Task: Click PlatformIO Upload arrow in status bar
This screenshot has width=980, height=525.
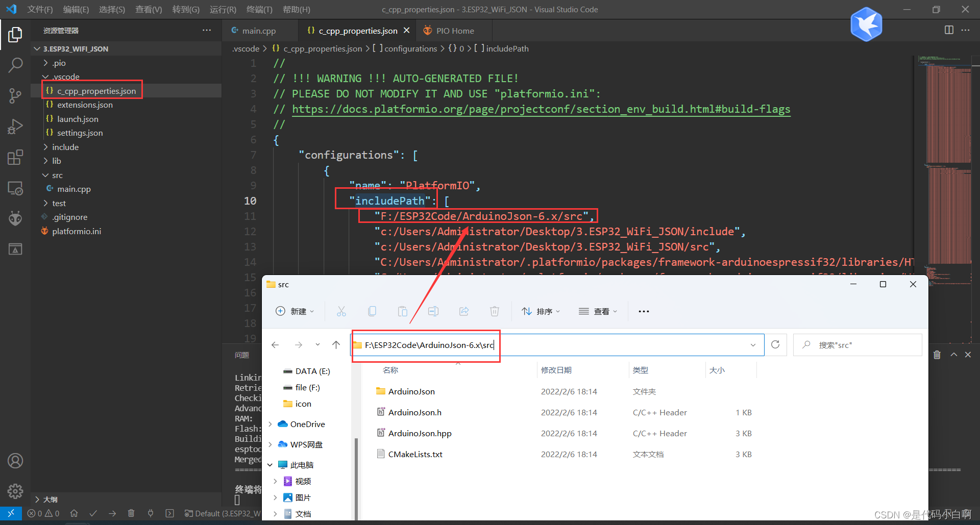Action: (112, 513)
